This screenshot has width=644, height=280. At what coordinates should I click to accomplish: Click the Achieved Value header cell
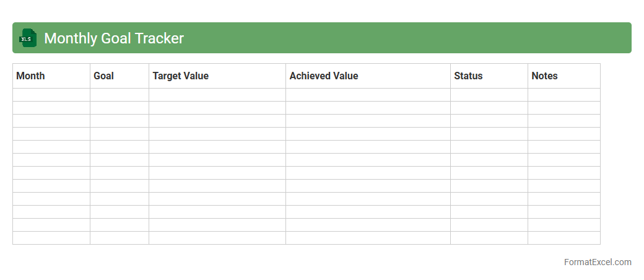click(x=368, y=76)
